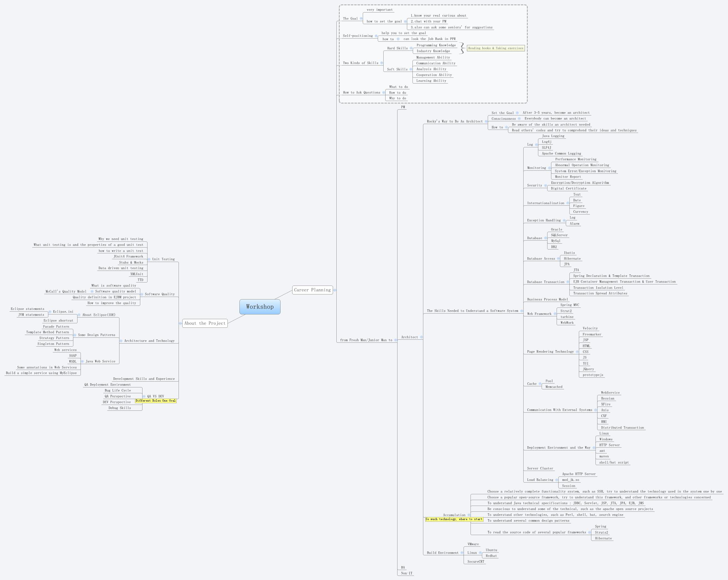
Task: Click the So much technology where to start label
Action: tap(454, 519)
